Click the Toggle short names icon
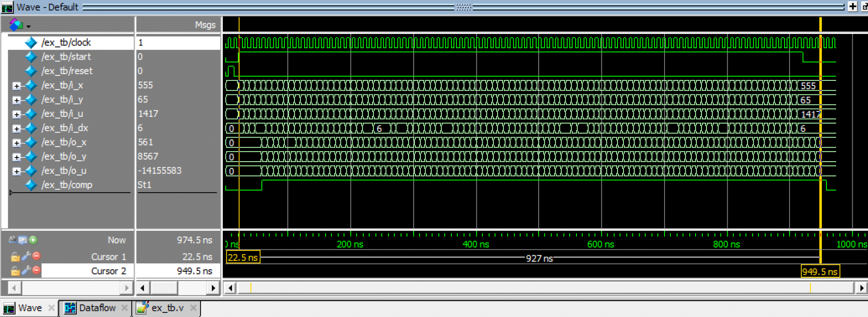 [12, 240]
